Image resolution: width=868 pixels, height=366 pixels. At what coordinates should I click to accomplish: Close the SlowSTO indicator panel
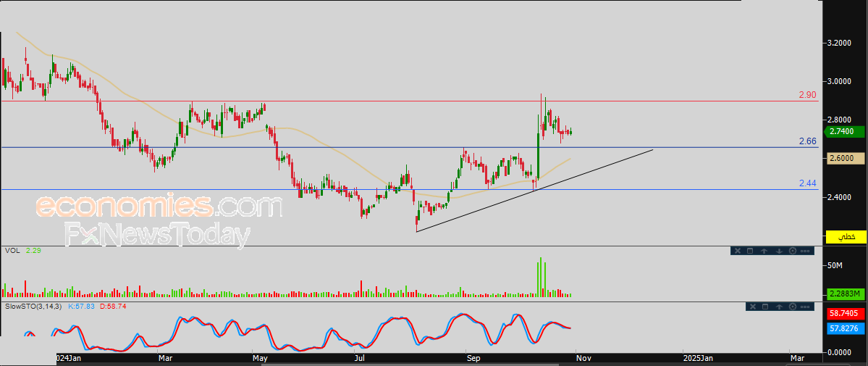[x=751, y=307]
